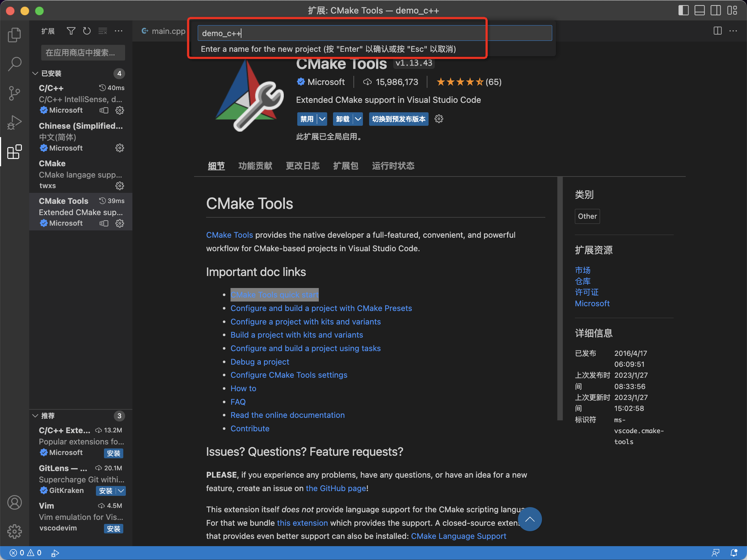
Task: Toggle the secondary side bar
Action: click(716, 10)
